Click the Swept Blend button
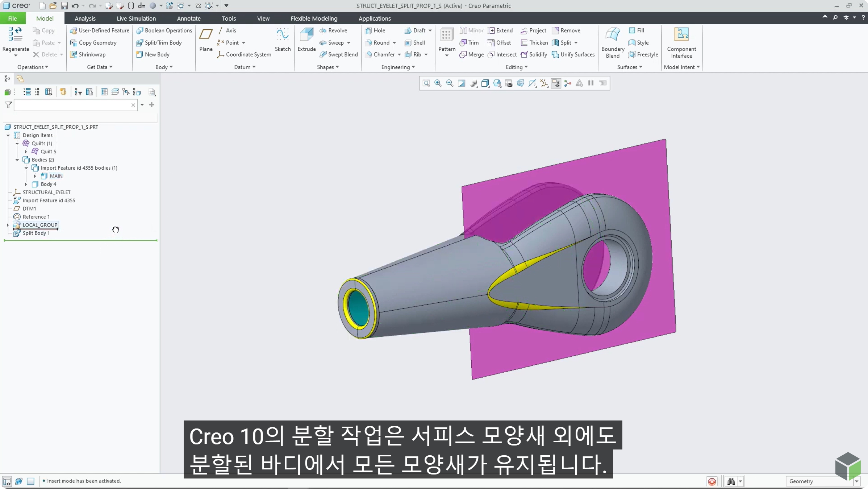This screenshot has width=868, height=489. [x=338, y=54]
